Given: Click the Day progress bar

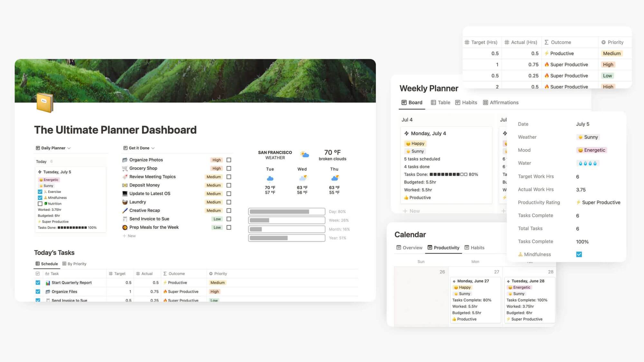Looking at the screenshot, I should pos(286,211).
